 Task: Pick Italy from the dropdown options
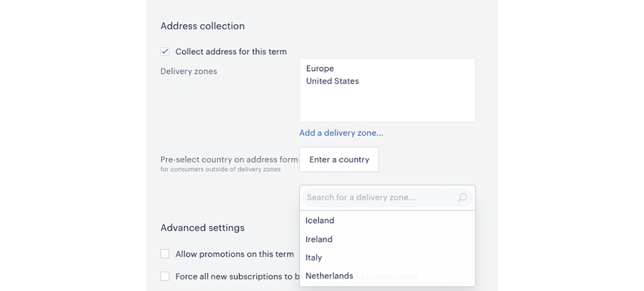[387, 258]
